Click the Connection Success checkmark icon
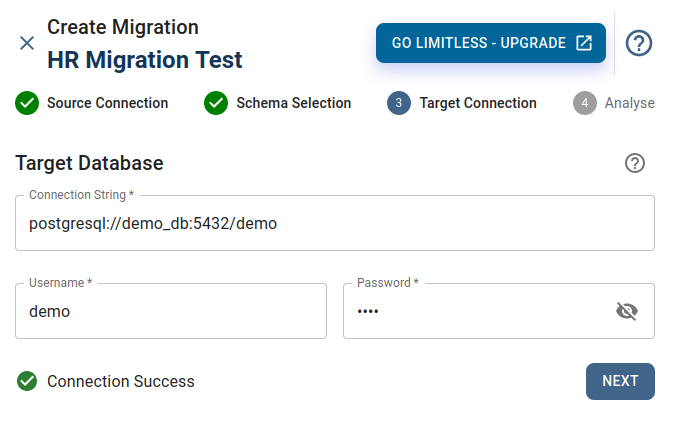 pyautogui.click(x=27, y=381)
